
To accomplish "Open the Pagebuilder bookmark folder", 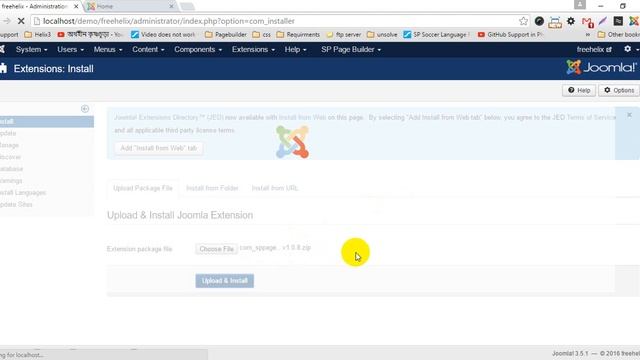I will [x=226, y=35].
